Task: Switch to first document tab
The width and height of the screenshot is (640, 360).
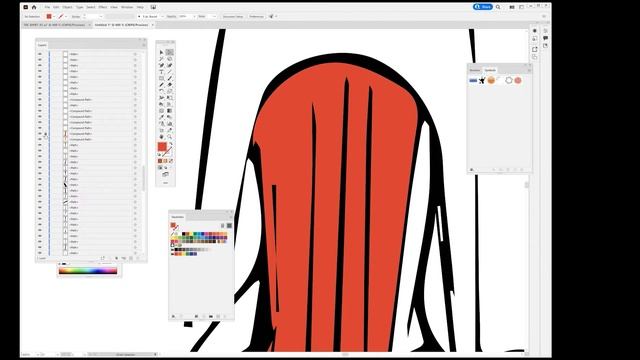Action: (x=55, y=25)
